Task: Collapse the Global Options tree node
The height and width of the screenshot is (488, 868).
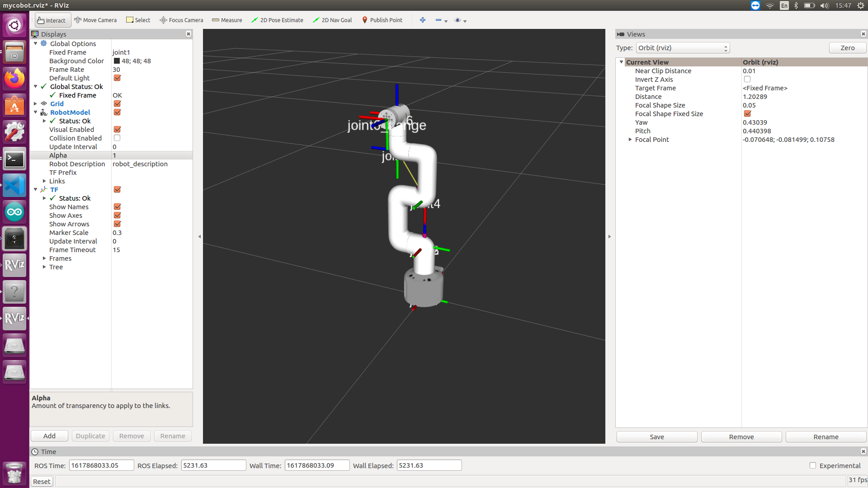Action: click(x=36, y=44)
